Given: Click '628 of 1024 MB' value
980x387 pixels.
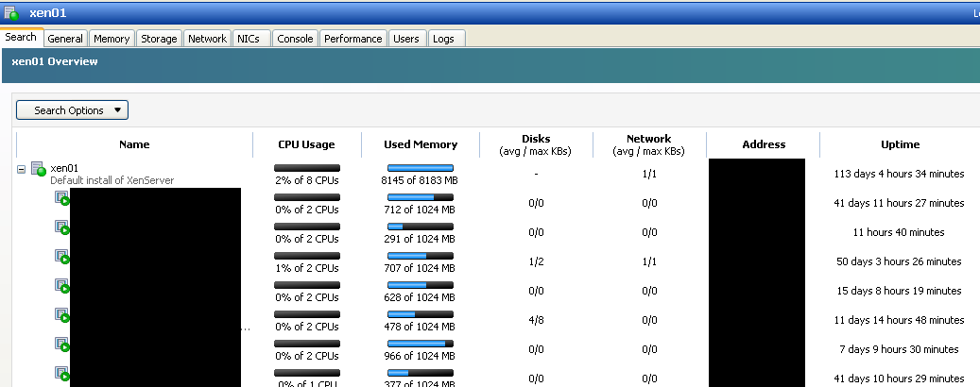Looking at the screenshot, I should pyautogui.click(x=420, y=297).
